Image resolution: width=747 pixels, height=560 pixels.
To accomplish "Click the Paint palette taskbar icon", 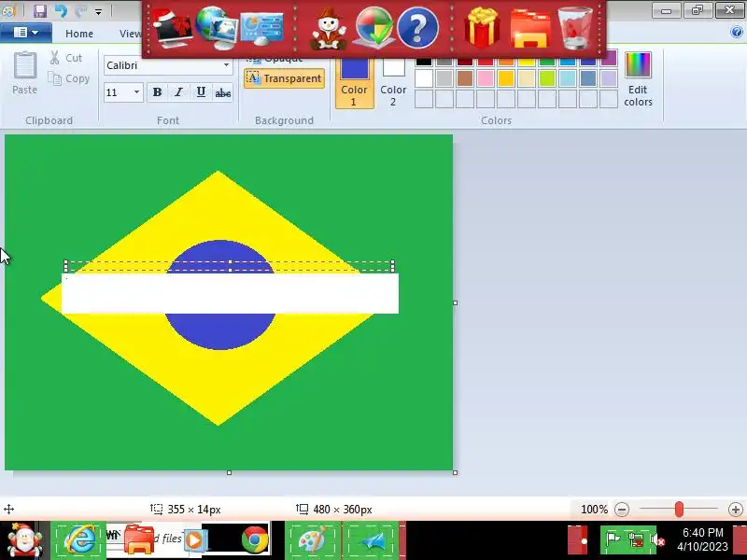I will [313, 540].
